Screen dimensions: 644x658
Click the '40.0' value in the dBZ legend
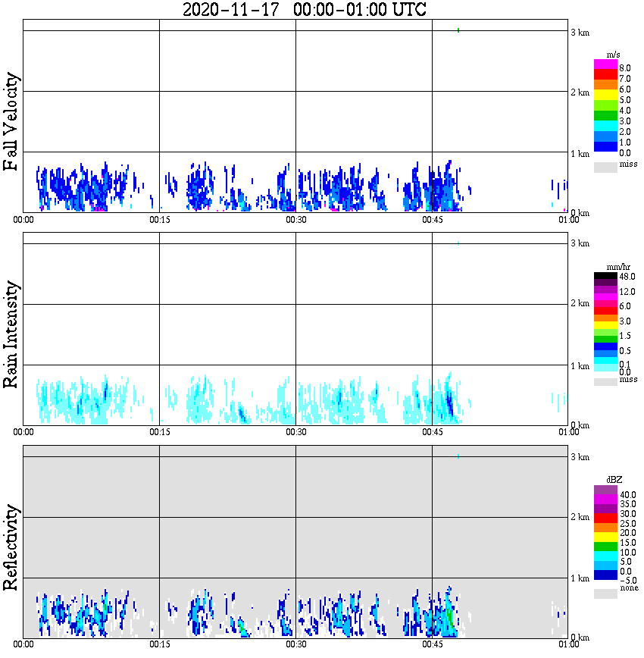627,495
